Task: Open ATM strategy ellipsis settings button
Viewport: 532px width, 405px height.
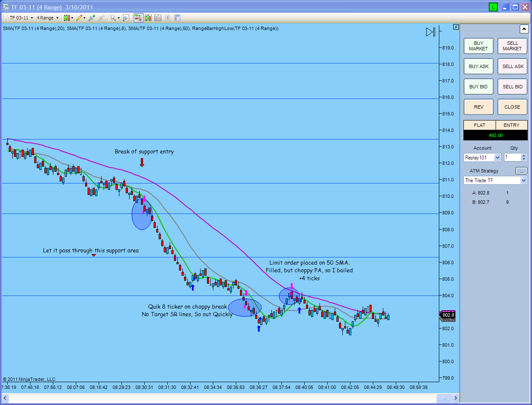Action: pos(521,171)
